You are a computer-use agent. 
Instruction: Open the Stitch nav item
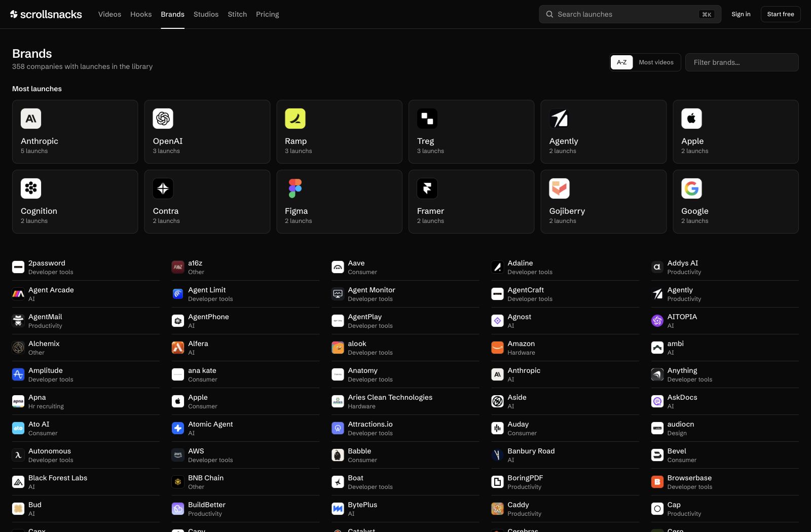(237, 14)
